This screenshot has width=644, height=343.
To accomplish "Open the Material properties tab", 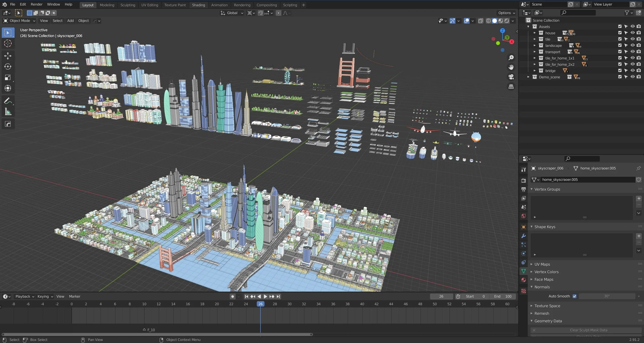I will pos(524,280).
